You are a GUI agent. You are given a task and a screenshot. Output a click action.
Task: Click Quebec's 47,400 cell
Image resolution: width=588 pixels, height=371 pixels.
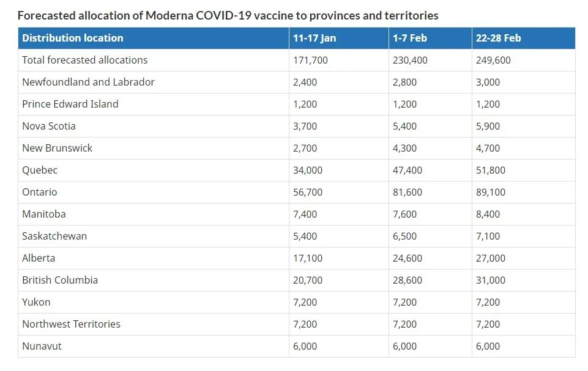pyautogui.click(x=408, y=170)
